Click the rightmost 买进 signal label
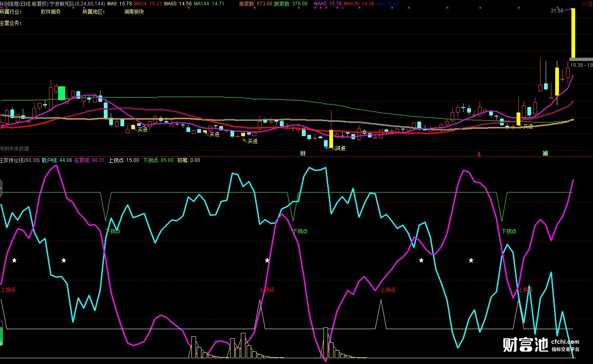 click(527, 126)
